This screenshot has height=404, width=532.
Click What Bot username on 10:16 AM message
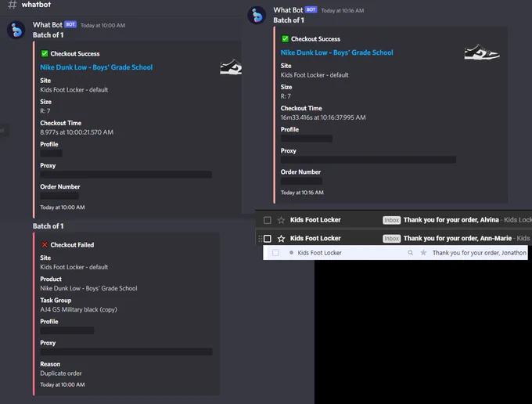(x=288, y=10)
